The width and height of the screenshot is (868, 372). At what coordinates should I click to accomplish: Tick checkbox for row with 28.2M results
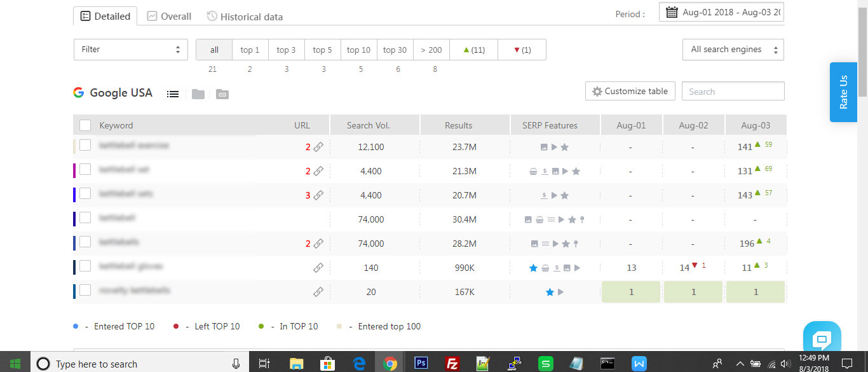(x=85, y=242)
